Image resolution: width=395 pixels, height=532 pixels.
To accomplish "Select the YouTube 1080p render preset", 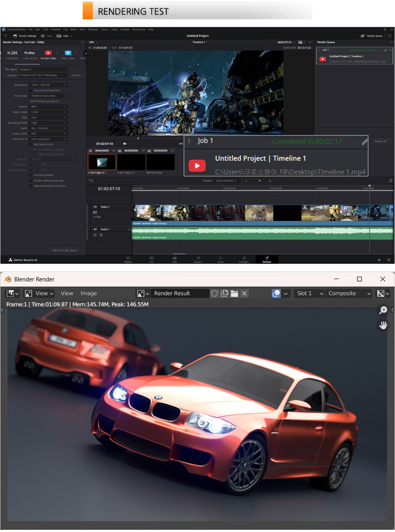I will (x=48, y=53).
